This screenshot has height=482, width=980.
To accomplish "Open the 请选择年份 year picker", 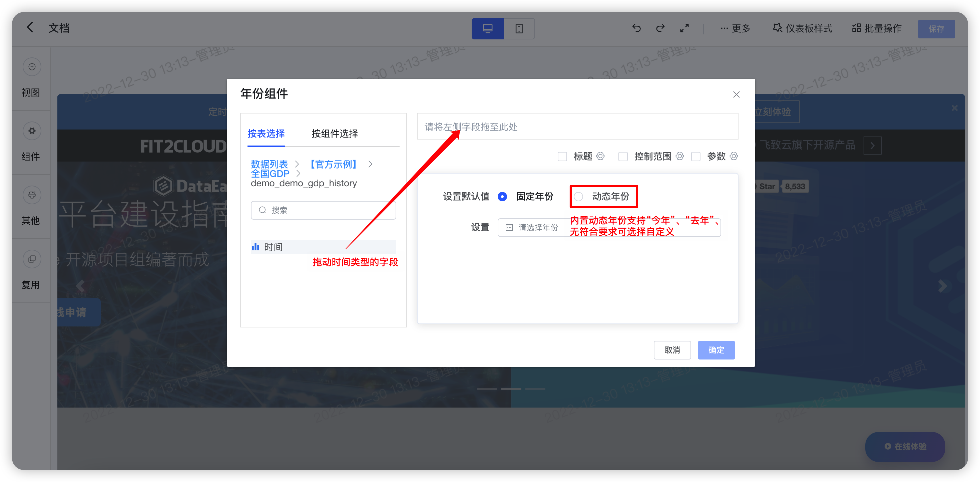I will click(x=609, y=227).
